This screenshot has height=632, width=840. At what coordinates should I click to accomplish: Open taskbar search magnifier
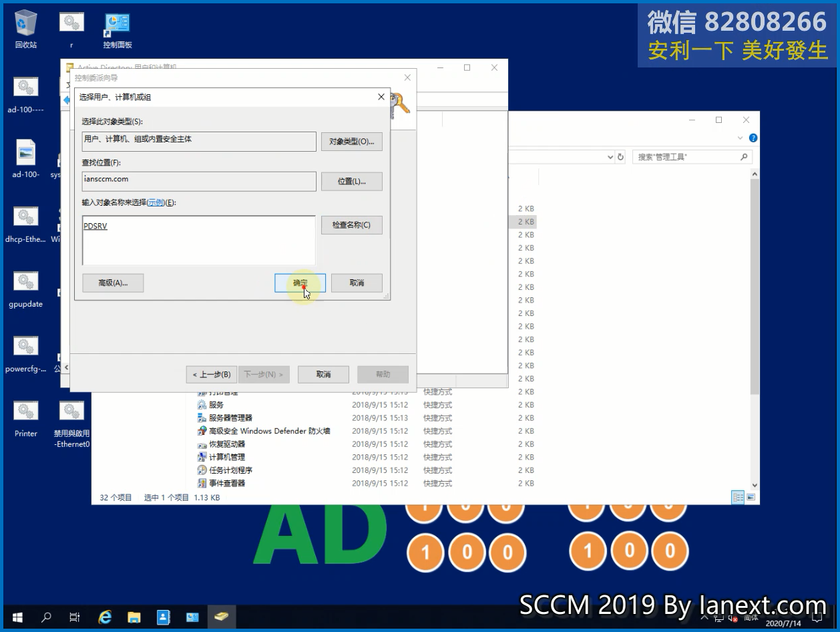[x=46, y=617]
